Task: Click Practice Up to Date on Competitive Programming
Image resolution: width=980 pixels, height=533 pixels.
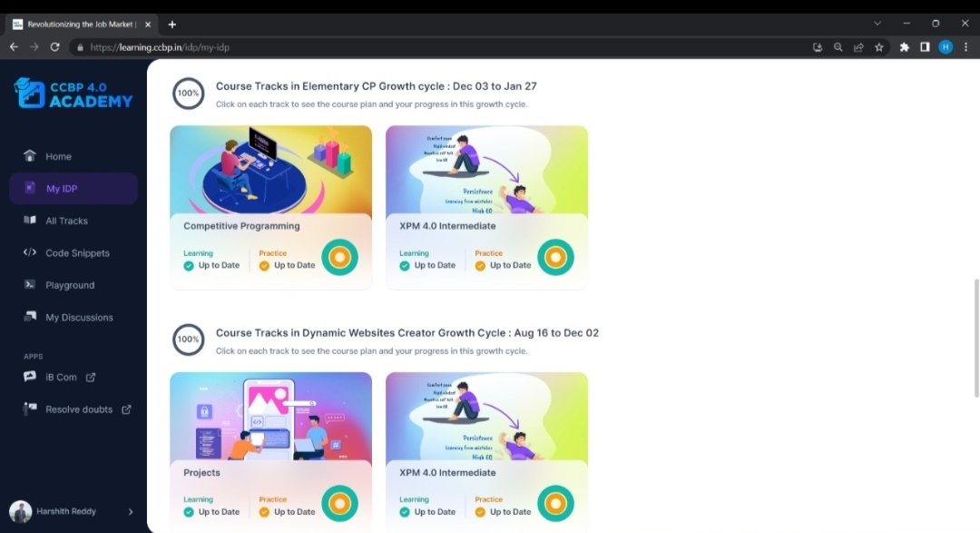Action: [287, 260]
